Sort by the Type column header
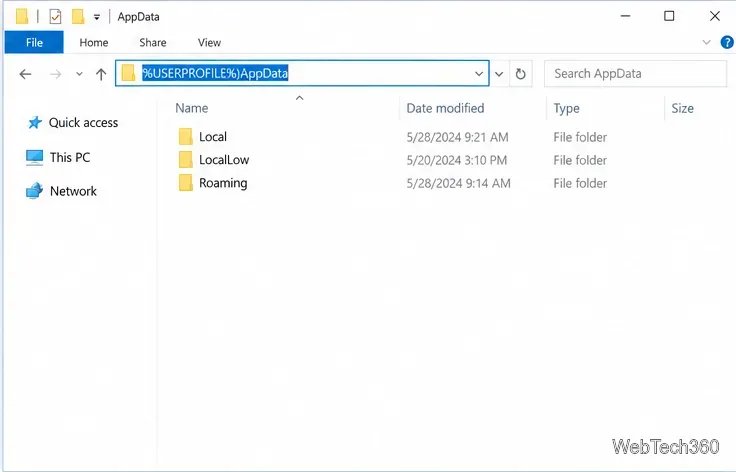Screen dimensions: 736x472 click(x=566, y=108)
